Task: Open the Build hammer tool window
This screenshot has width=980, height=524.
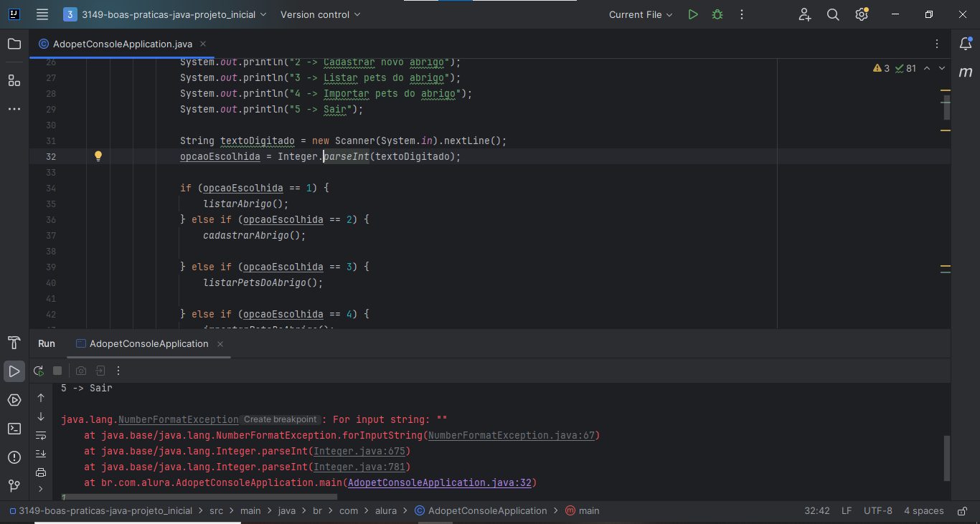Action: pos(14,343)
